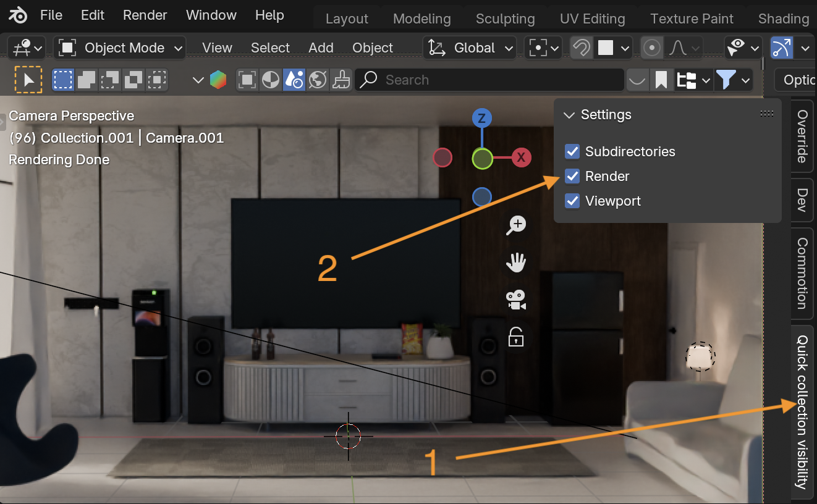Switch to the Shading workspace tab

click(x=784, y=19)
